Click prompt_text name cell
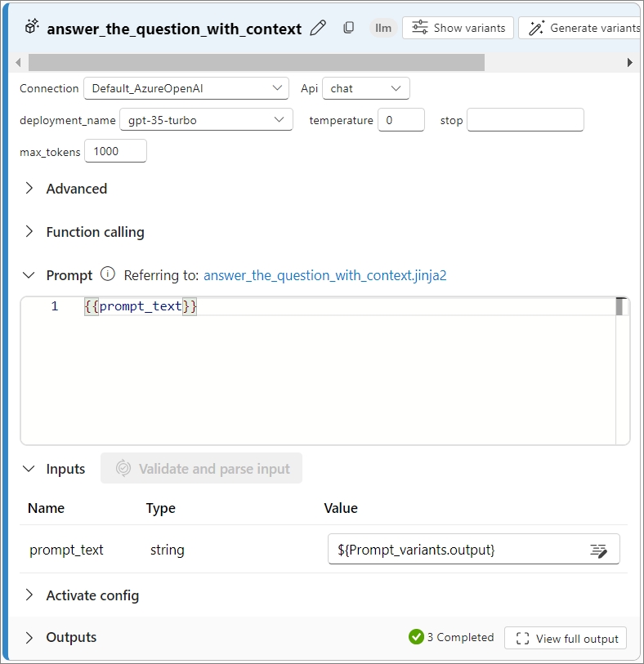Screen dimensions: 644x664 pos(66,550)
